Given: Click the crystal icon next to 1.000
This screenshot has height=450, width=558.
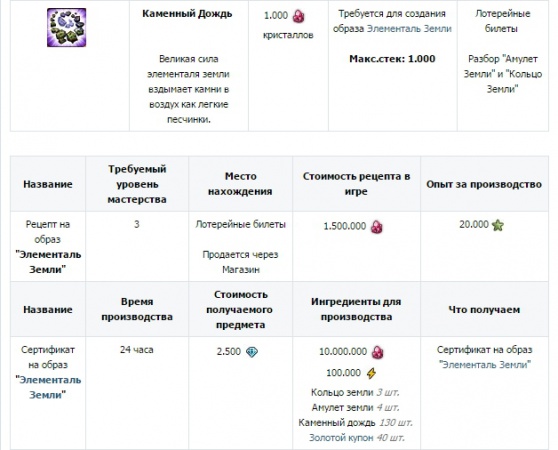Looking at the screenshot, I should click(298, 16).
